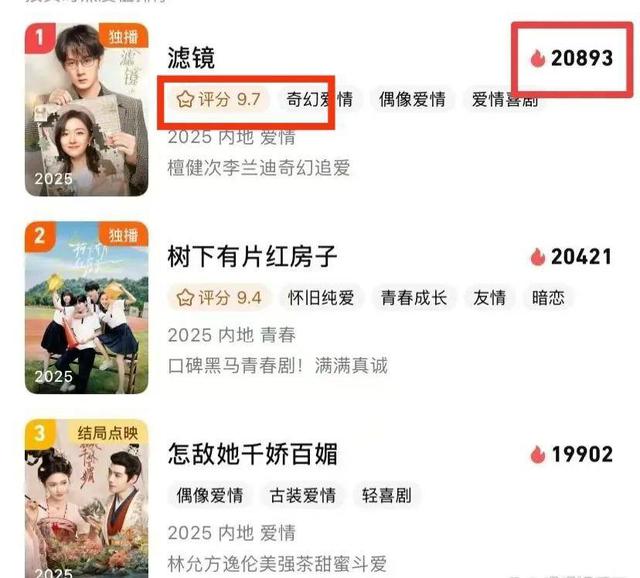Open the 怎敌她千娇百媚 title
Viewport: 640px width, 578px height.
pos(253,454)
